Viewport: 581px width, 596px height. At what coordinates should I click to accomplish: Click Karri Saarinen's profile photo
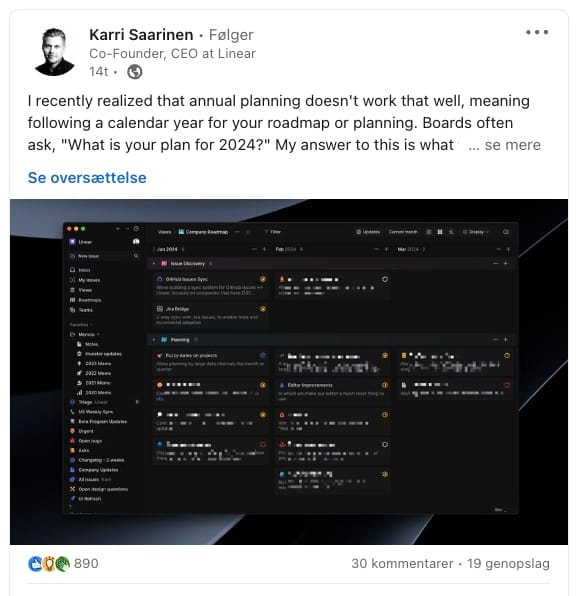(54, 52)
